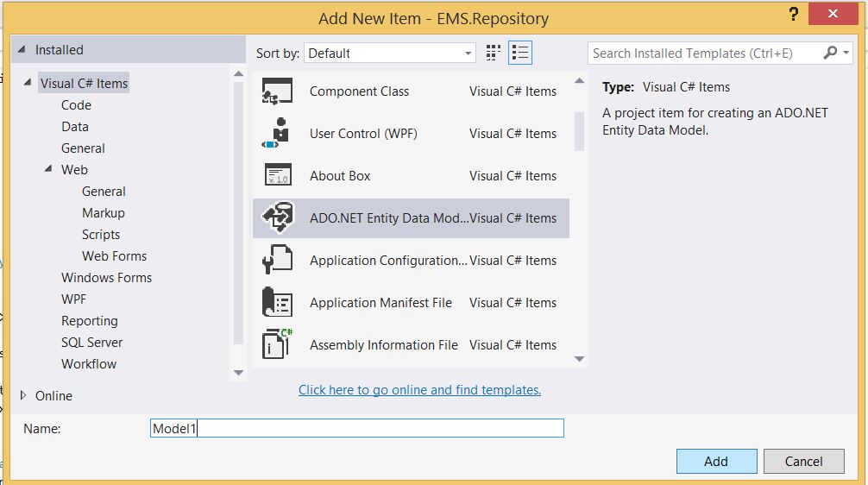Open the Sort by Default dropdown
The width and height of the screenshot is (868, 485).
(390, 54)
